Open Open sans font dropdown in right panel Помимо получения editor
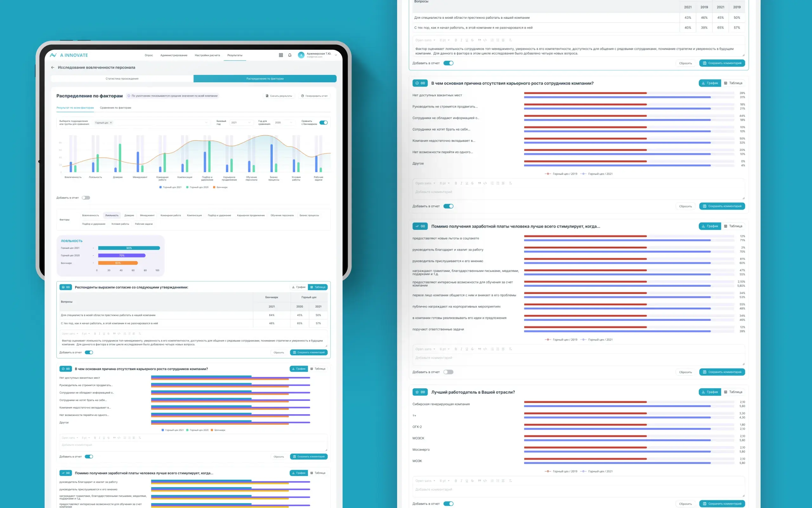 (x=425, y=349)
